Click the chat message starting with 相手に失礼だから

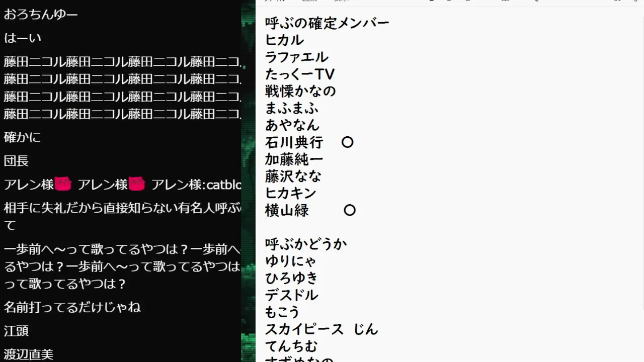(x=122, y=216)
